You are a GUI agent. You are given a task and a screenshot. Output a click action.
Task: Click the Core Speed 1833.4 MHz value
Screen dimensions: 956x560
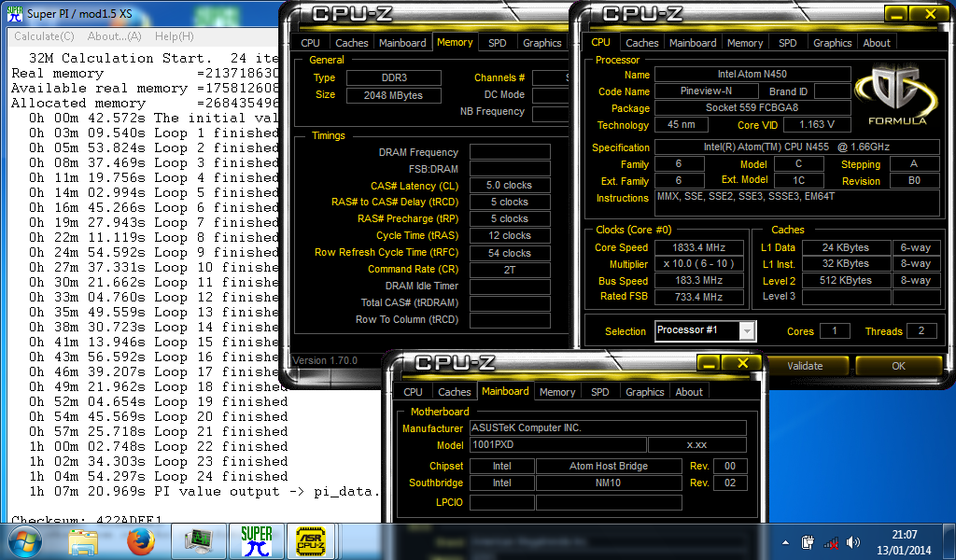click(698, 247)
